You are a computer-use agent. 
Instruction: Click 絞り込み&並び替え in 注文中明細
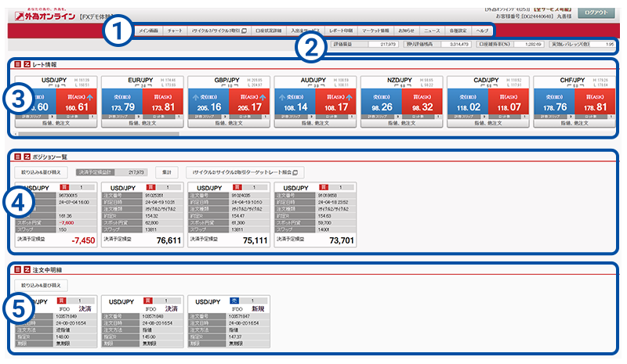tap(41, 285)
